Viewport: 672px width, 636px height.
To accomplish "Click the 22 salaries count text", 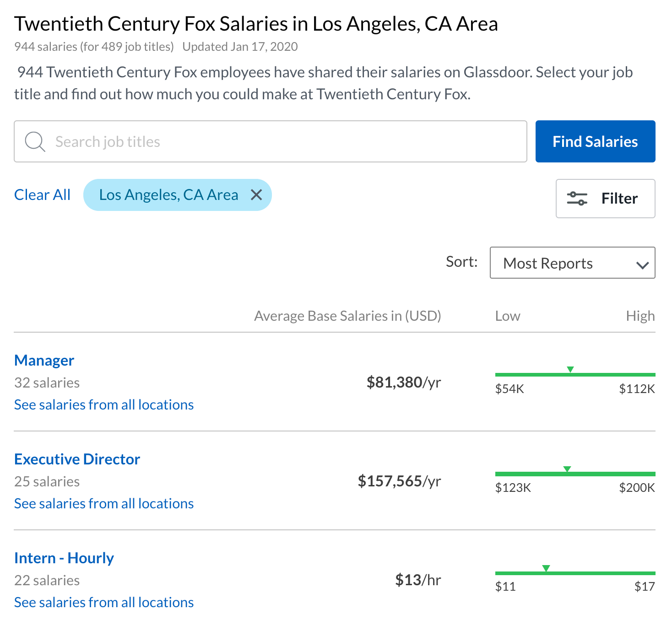I will tap(47, 580).
